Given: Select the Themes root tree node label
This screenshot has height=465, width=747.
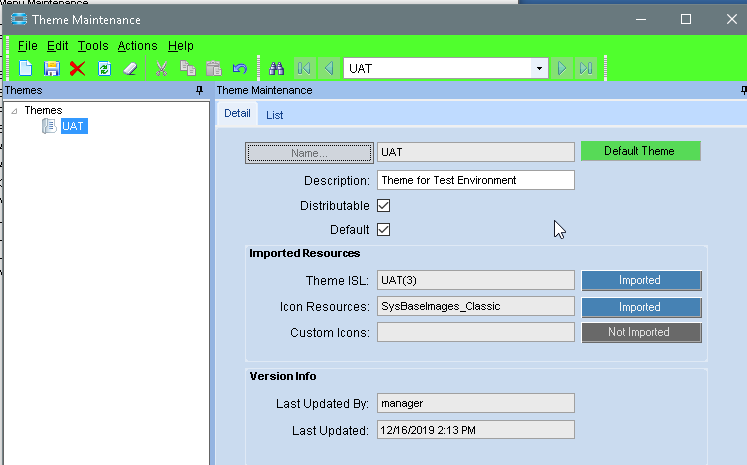Looking at the screenshot, I should [43, 111].
